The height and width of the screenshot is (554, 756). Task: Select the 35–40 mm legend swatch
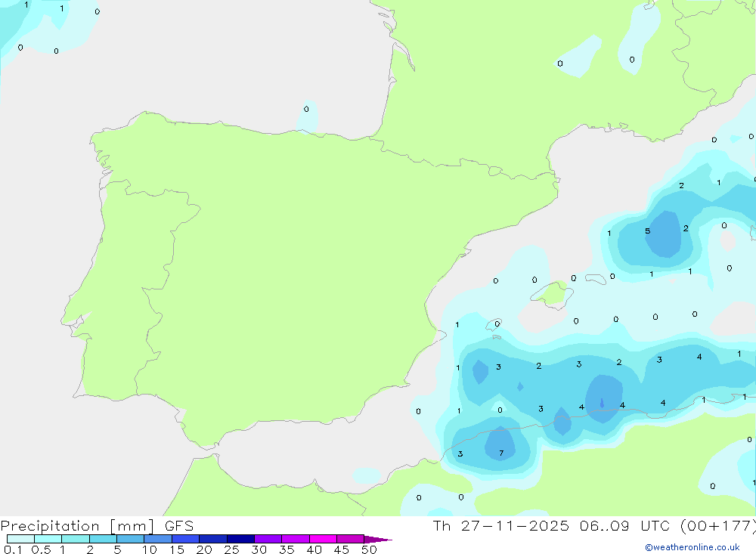click(296, 539)
